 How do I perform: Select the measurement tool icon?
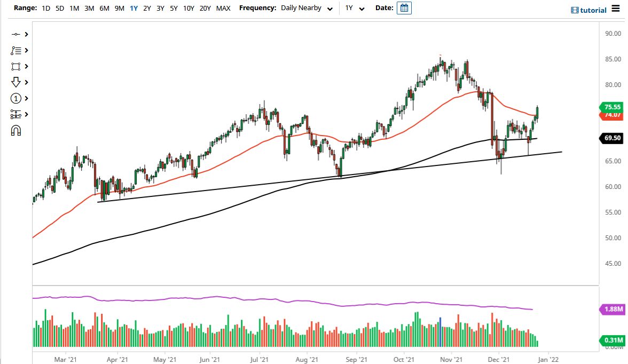(16, 114)
